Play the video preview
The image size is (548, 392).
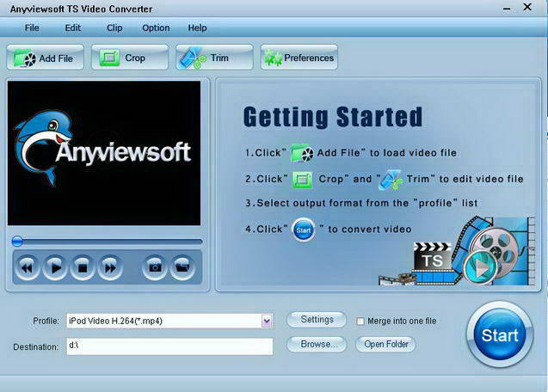(55, 267)
